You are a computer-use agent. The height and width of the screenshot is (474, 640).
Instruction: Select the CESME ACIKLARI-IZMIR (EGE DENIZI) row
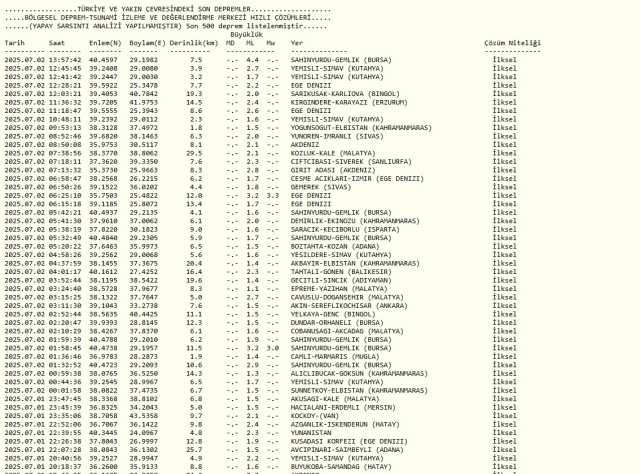coord(345,179)
